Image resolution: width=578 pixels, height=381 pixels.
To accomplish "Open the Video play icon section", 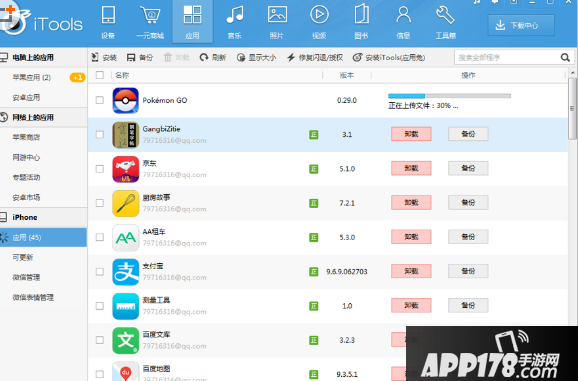I will tap(319, 15).
